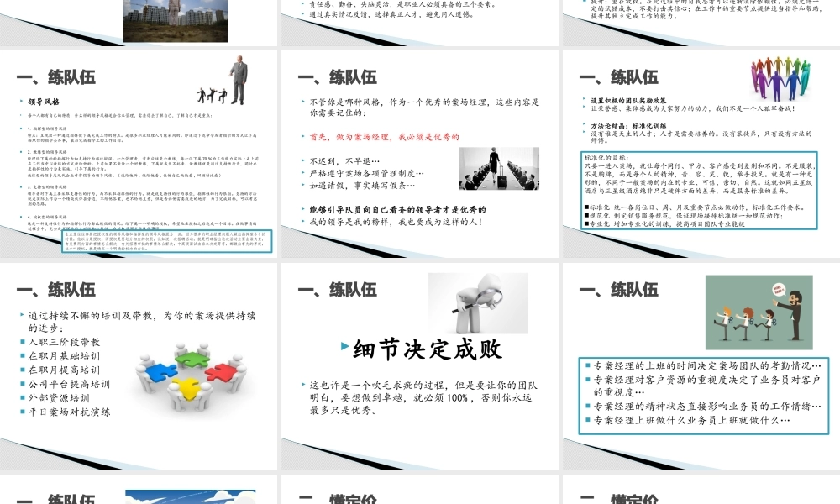Click the line 我的领导是我的榜样,我也要成为这样的人!
840x504 pixels.
click(x=396, y=221)
